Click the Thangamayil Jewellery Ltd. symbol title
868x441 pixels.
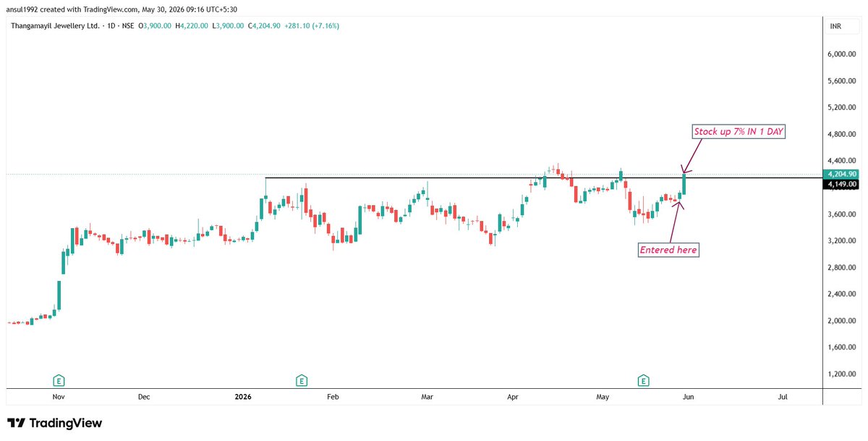[55, 26]
